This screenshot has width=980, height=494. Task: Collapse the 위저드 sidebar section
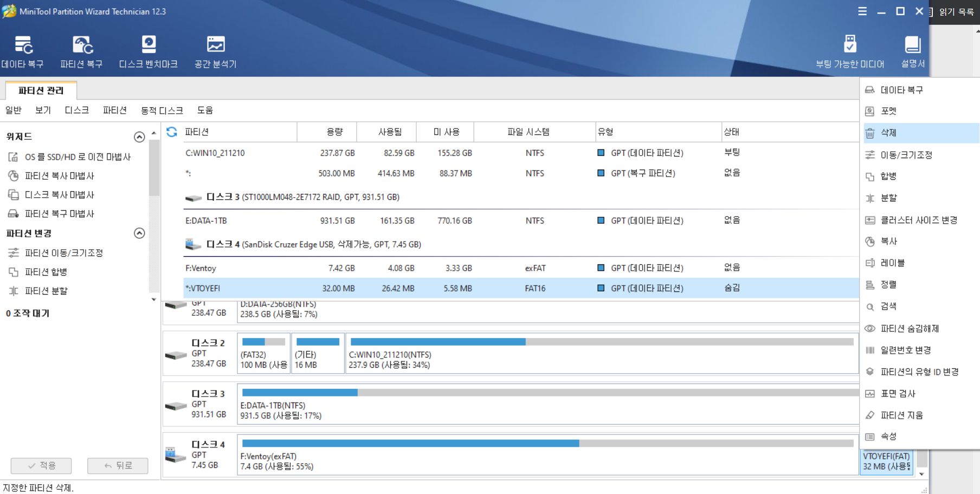pos(139,136)
